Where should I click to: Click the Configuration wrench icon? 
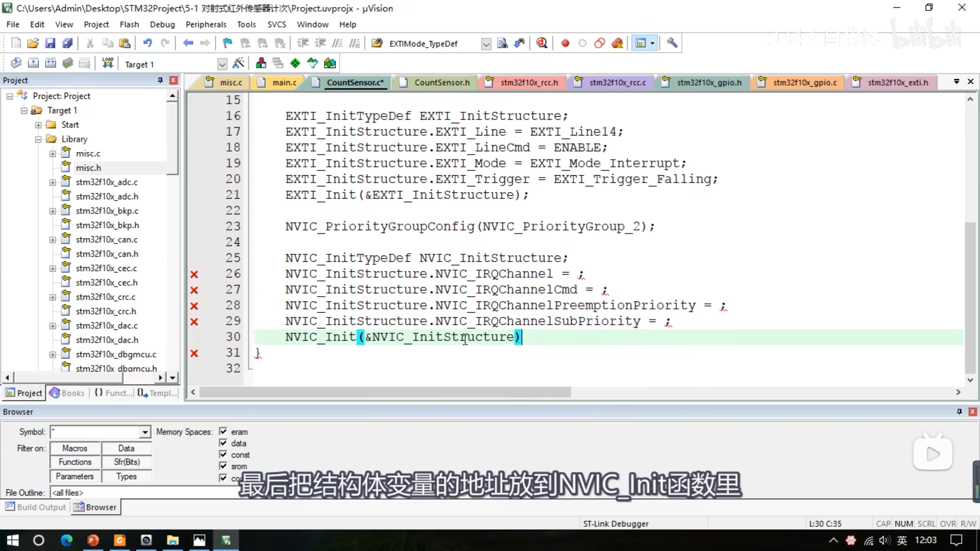672,43
